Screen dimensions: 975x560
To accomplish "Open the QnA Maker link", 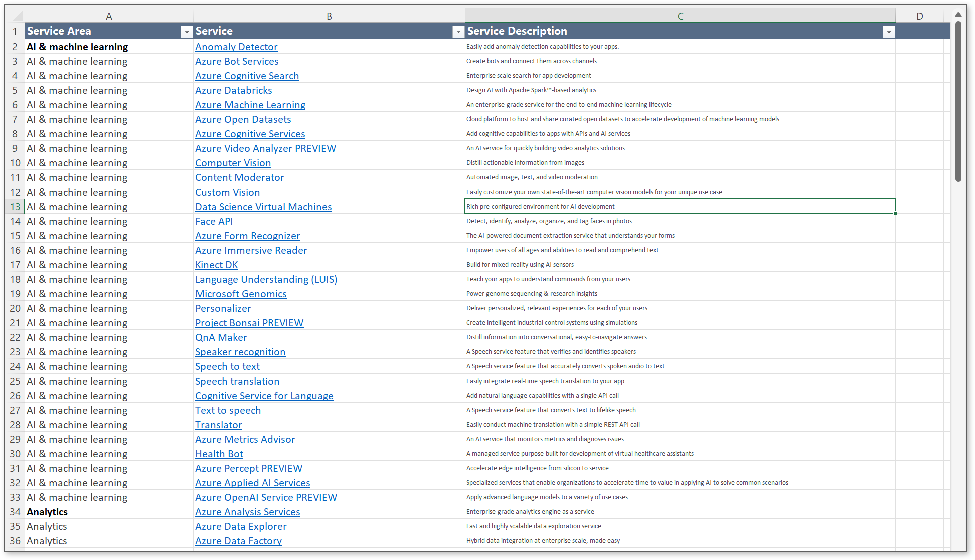I will pyautogui.click(x=221, y=337).
